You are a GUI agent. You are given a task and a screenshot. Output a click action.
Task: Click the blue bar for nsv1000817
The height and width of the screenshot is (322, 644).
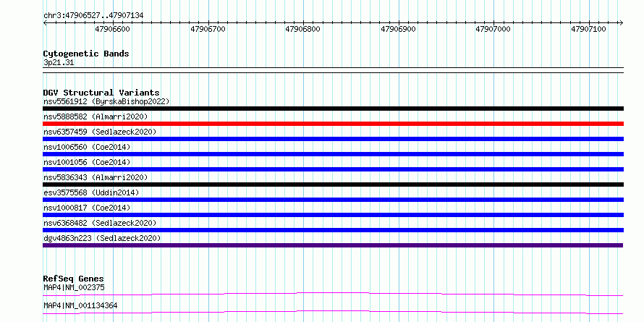click(333, 215)
